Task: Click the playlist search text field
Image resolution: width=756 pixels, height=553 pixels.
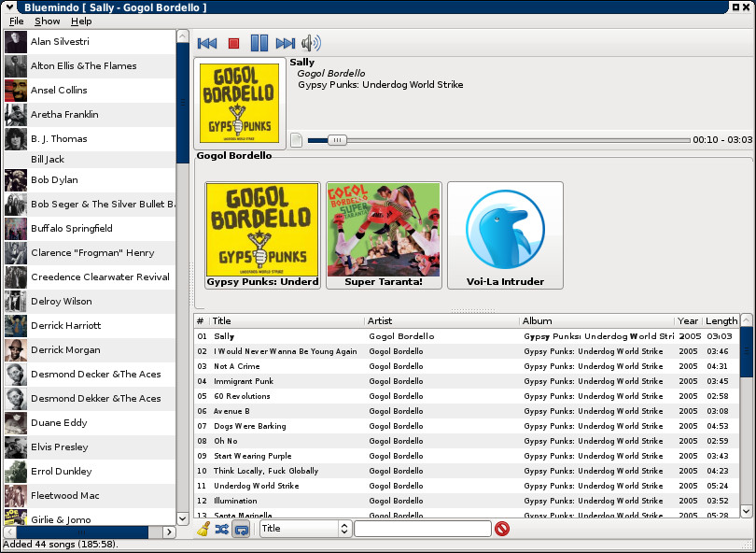Action: click(x=422, y=529)
